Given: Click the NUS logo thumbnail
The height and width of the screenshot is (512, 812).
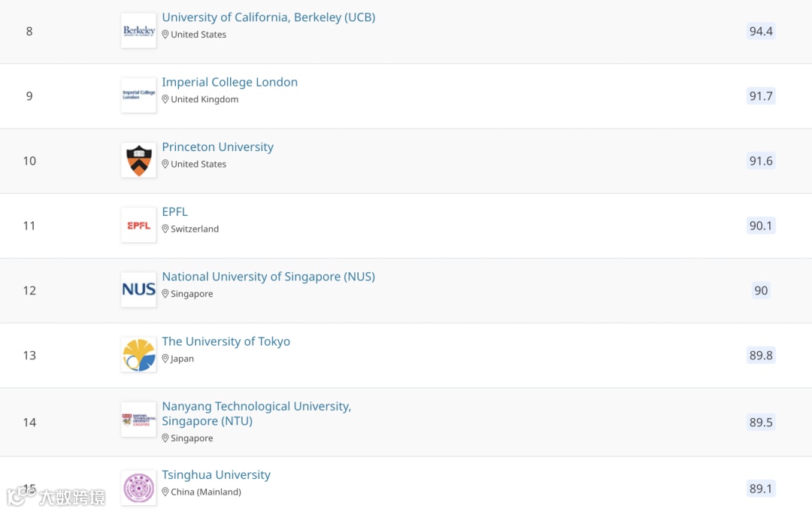Looking at the screenshot, I should click(138, 289).
